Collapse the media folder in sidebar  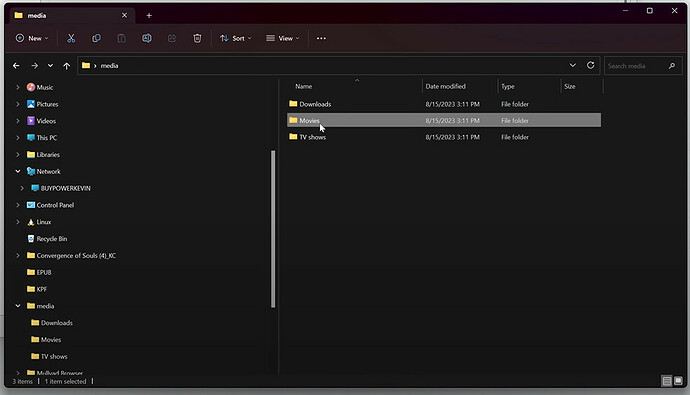[18, 306]
